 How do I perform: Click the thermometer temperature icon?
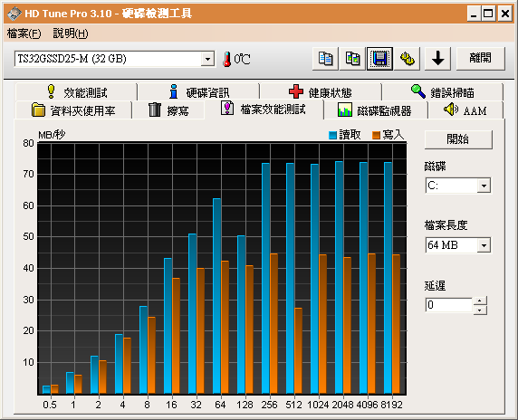pyautogui.click(x=226, y=59)
